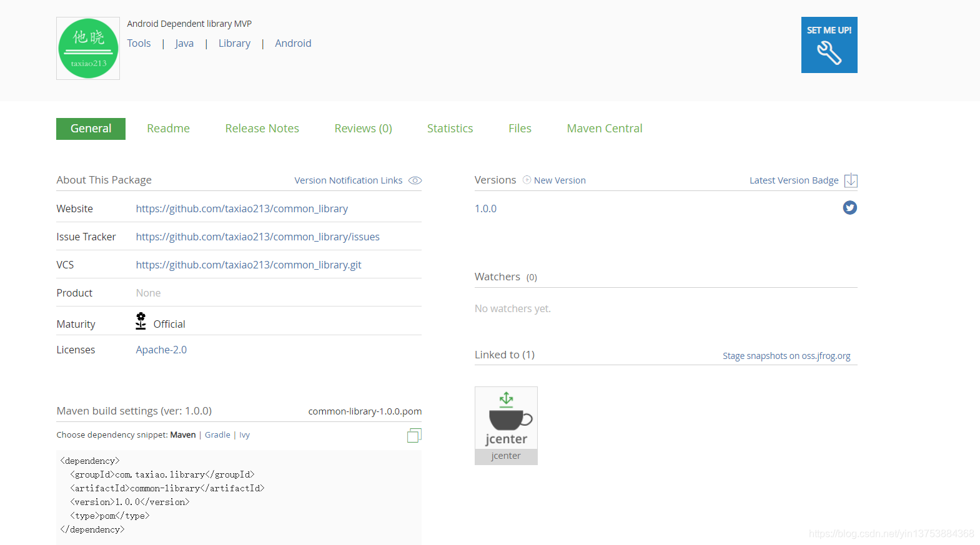
Task: Open the Files tab
Action: tap(520, 129)
